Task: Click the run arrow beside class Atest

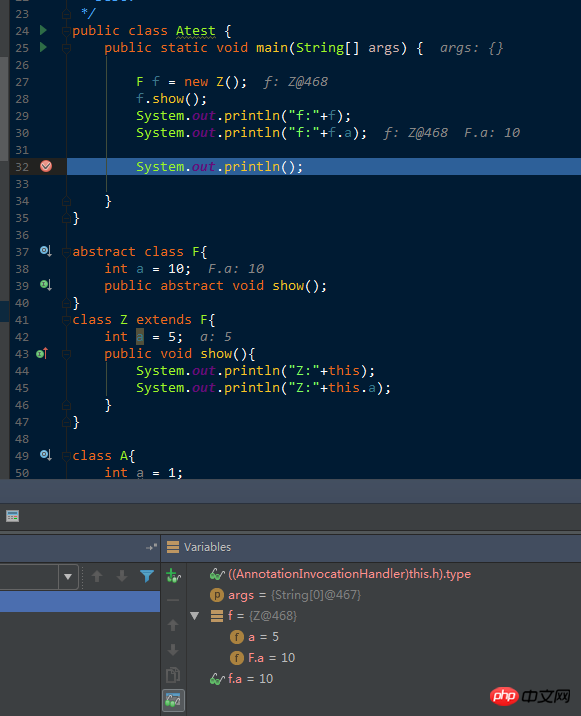Action: click(43, 31)
